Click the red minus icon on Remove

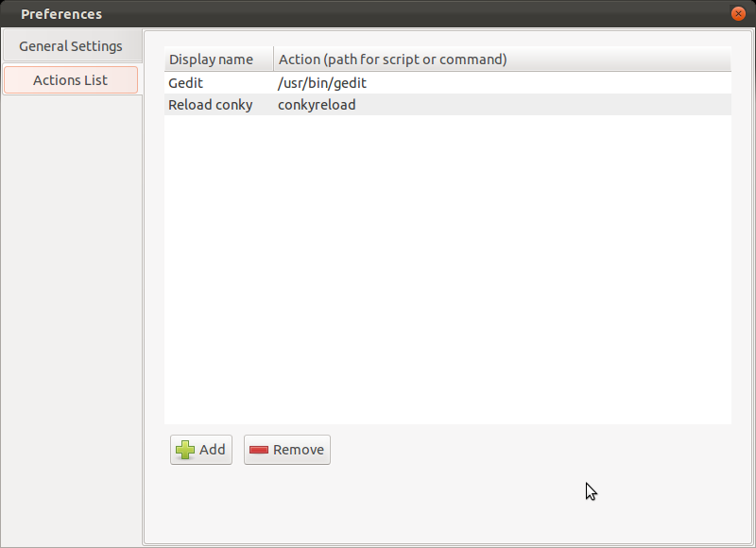pos(259,450)
